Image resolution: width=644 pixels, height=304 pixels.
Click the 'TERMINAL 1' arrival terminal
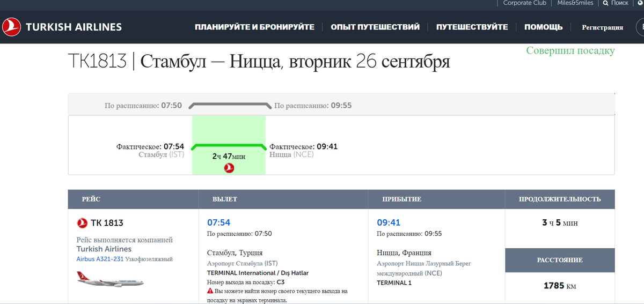[x=394, y=283]
